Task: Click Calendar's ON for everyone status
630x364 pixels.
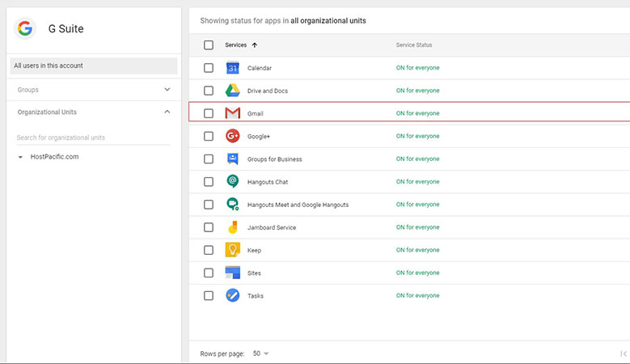Action: click(x=418, y=68)
